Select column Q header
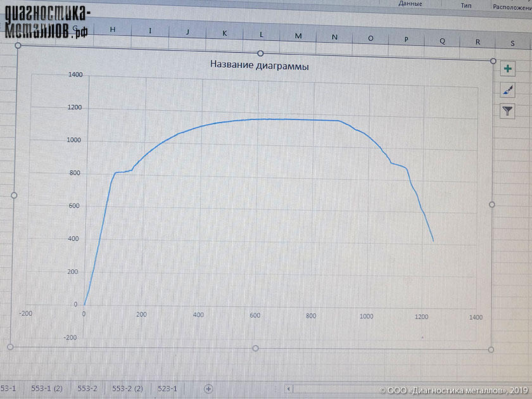The image size is (532, 399). 442,41
